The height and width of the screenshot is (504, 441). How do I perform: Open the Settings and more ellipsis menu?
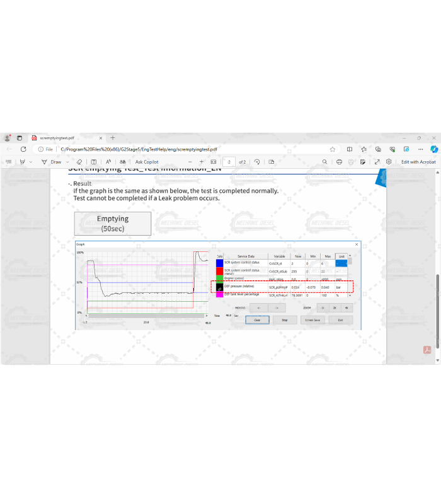click(x=420, y=149)
